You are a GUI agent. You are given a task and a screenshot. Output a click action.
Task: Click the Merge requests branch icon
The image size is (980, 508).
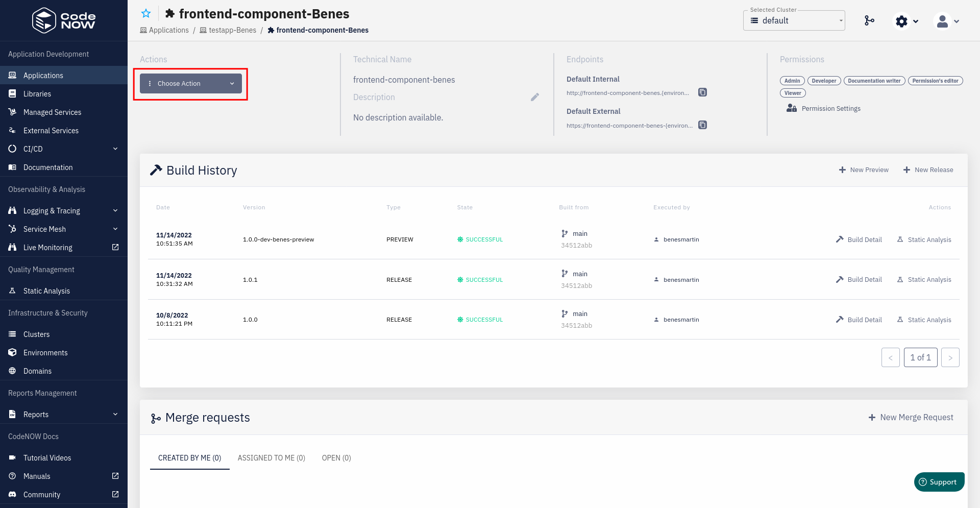(x=156, y=418)
